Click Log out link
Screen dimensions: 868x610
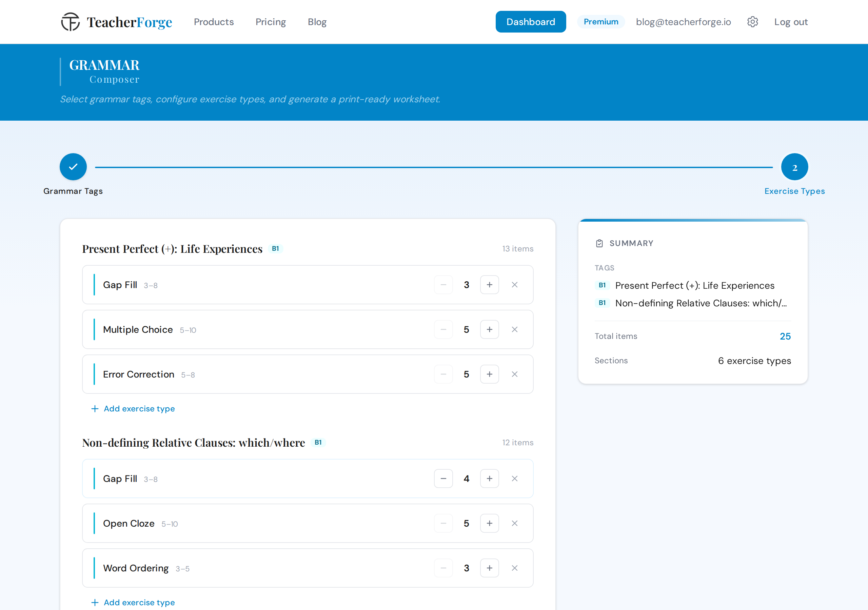[x=790, y=22]
